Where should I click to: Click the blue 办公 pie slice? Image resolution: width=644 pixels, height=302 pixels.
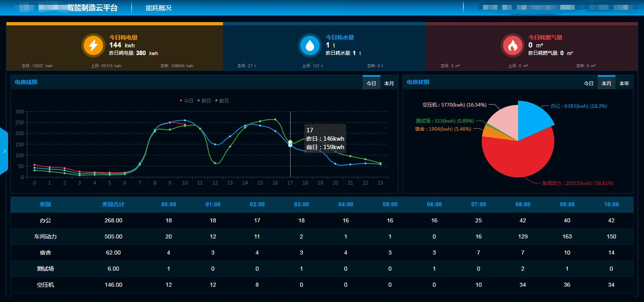(531, 119)
